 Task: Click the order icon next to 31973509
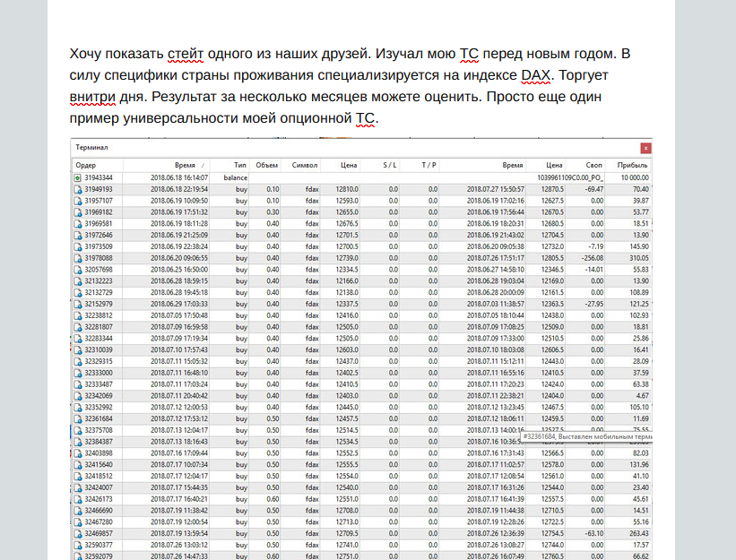[77, 246]
